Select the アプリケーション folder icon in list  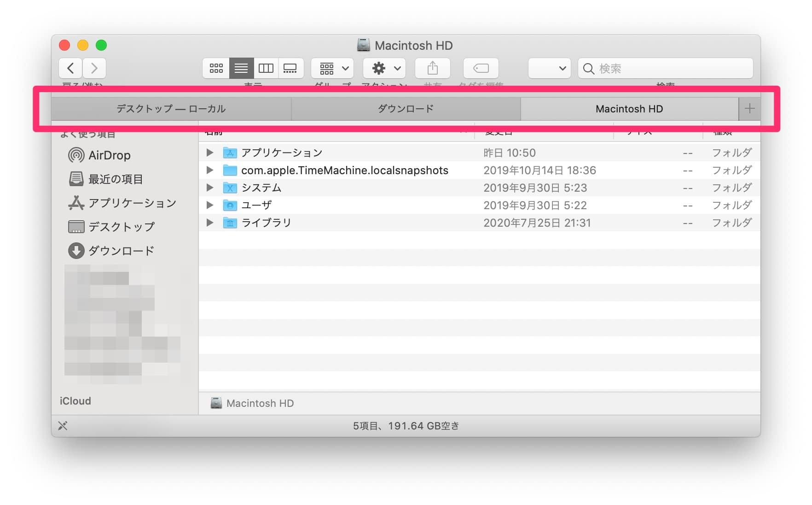[230, 153]
